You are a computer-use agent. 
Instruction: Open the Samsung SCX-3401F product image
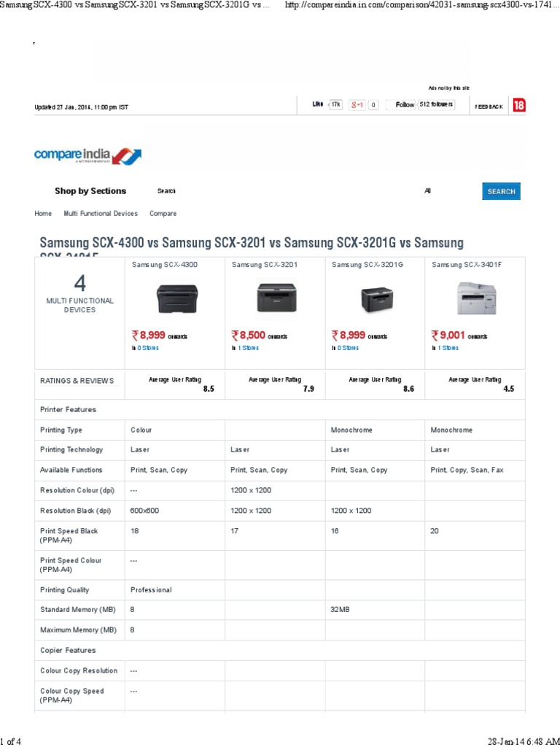477,298
